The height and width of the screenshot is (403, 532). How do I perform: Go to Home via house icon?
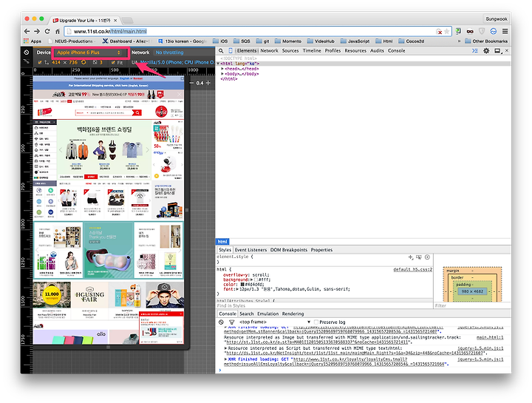[58, 31]
